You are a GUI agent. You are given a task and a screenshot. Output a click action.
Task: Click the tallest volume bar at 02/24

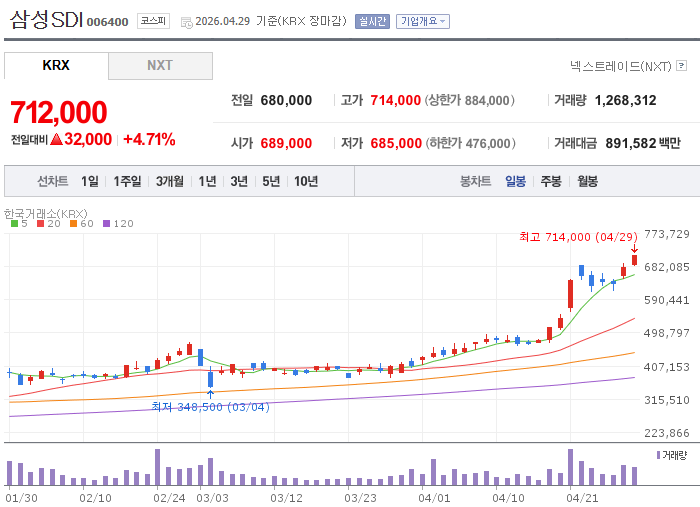point(157,467)
